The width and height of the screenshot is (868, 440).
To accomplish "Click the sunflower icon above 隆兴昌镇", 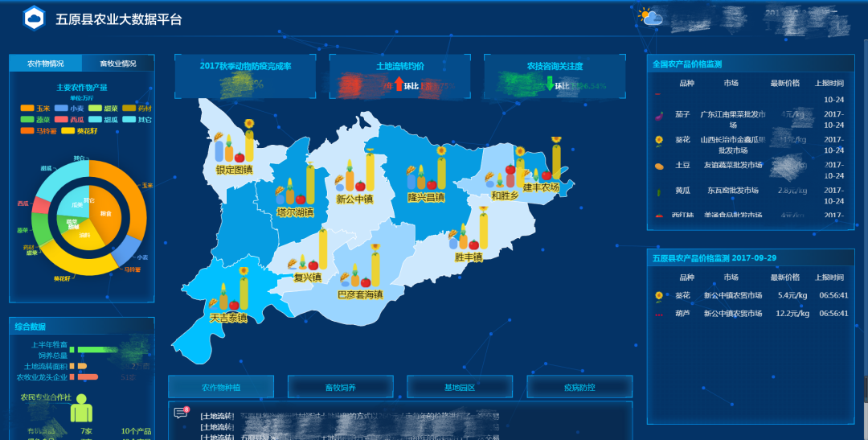I will click(x=441, y=150).
